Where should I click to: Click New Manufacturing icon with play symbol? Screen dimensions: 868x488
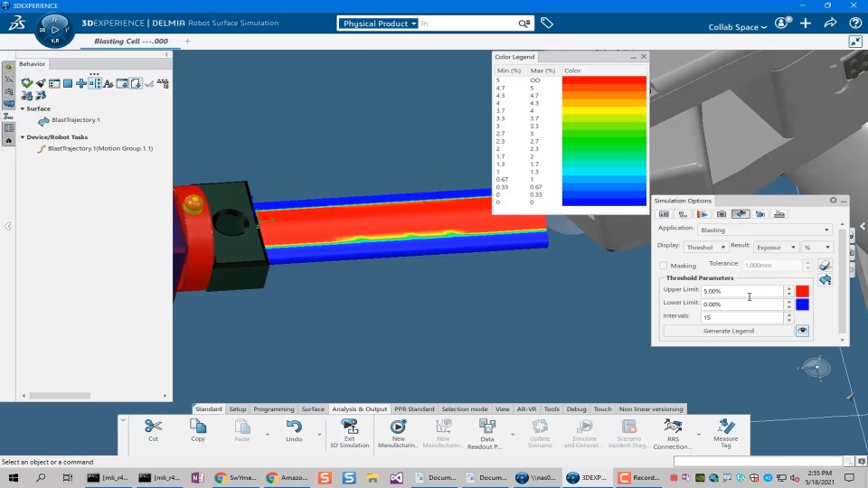(398, 433)
